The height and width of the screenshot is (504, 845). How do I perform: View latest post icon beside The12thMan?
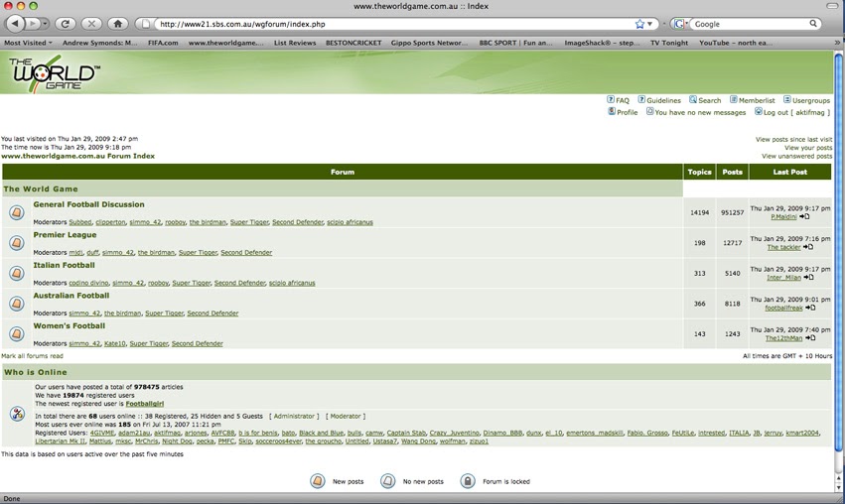810,338
